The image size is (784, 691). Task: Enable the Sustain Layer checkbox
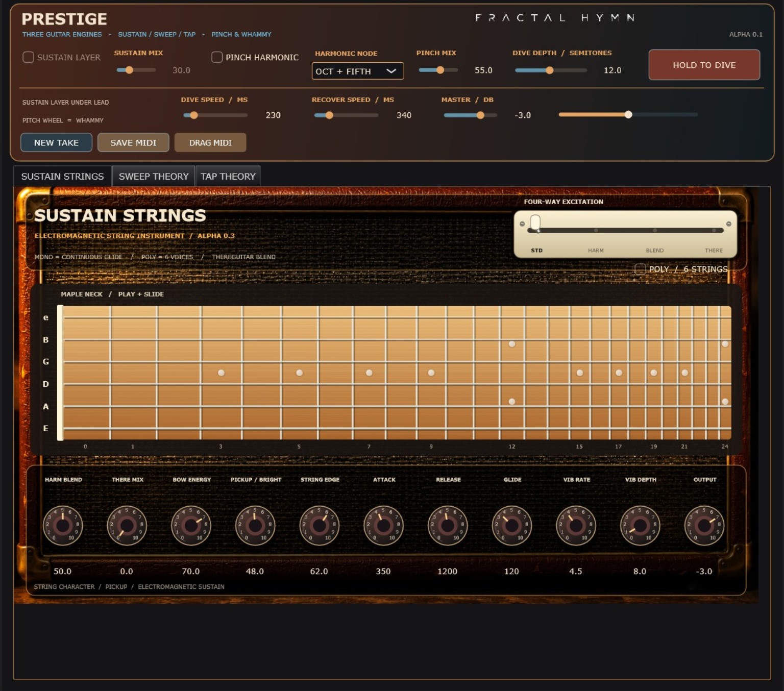(28, 57)
